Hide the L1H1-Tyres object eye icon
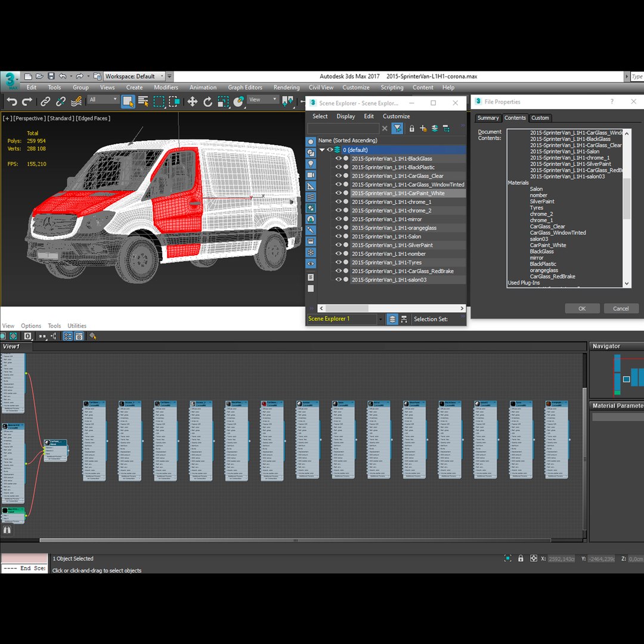Viewport: 644px width, 644px height. 339,262
